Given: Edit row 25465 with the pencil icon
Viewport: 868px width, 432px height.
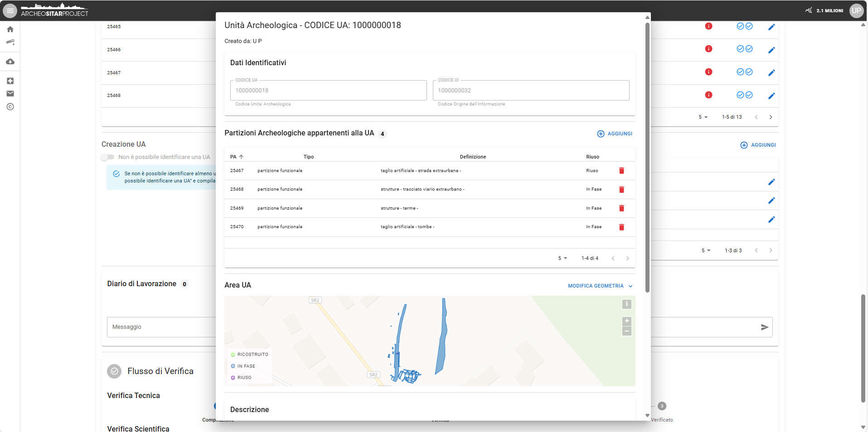Looking at the screenshot, I should (x=771, y=27).
